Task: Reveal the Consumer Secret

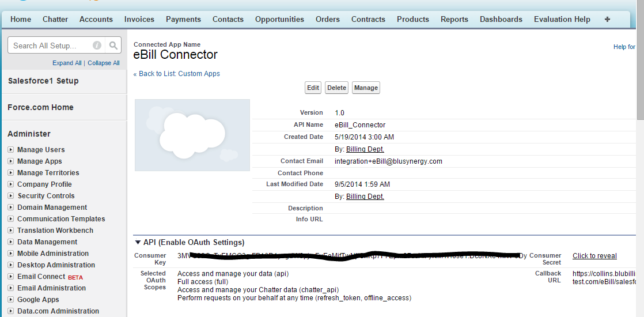Action: [x=594, y=256]
